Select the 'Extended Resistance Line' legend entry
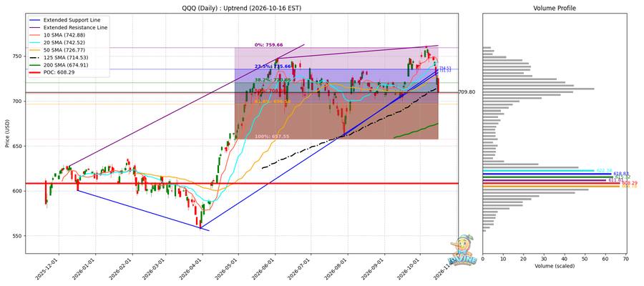 point(67,27)
